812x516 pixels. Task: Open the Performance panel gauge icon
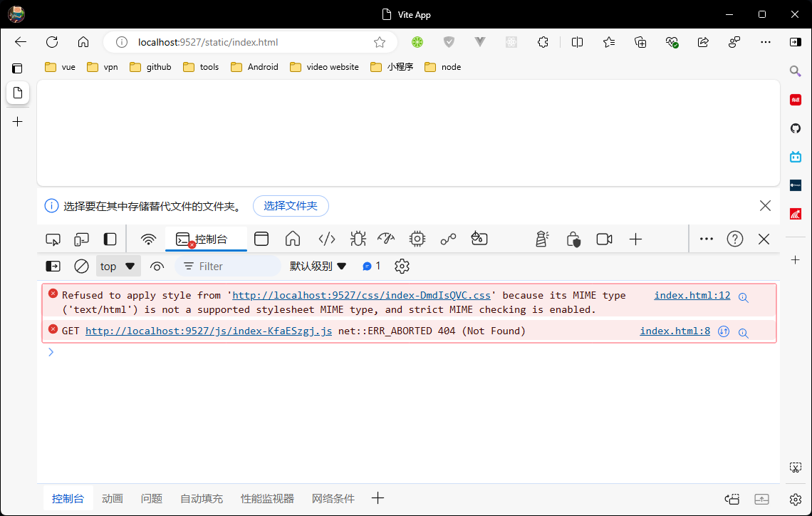pyautogui.click(x=386, y=239)
